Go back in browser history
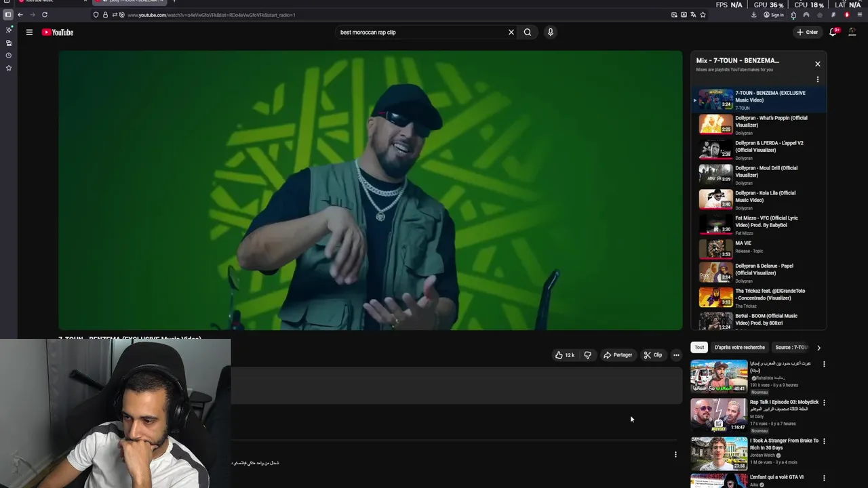Image resolution: width=868 pixels, height=488 pixels. (20, 15)
